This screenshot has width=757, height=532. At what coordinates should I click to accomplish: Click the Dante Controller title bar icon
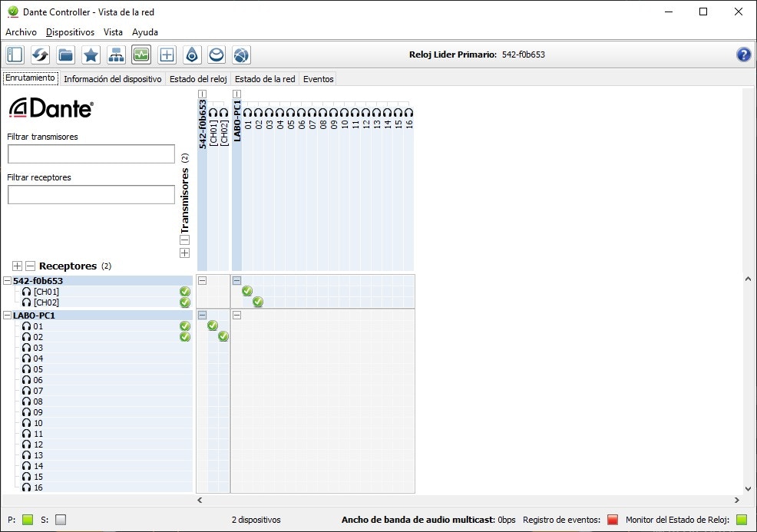pos(12,12)
